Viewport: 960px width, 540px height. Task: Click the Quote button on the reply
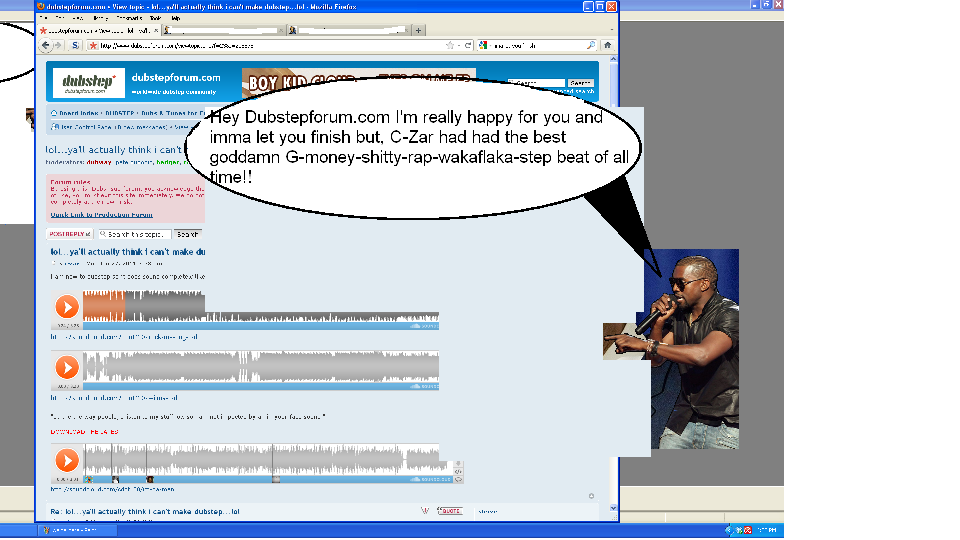point(450,511)
